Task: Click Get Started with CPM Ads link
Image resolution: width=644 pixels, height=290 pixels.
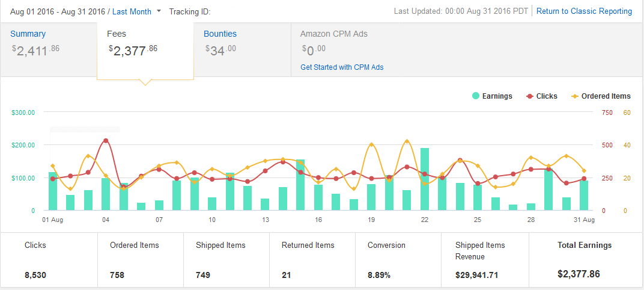Action: click(x=342, y=67)
